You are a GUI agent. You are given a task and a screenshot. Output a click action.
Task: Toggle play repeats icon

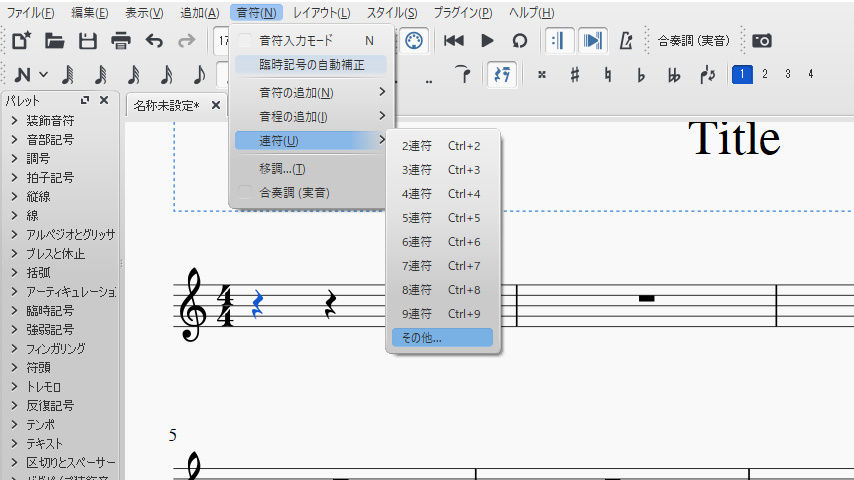click(559, 41)
